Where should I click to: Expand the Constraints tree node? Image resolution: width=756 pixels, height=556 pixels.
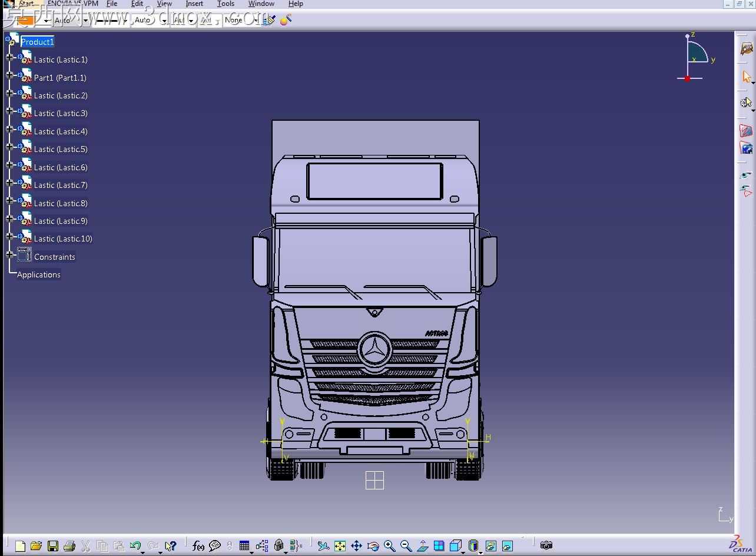pos(9,254)
